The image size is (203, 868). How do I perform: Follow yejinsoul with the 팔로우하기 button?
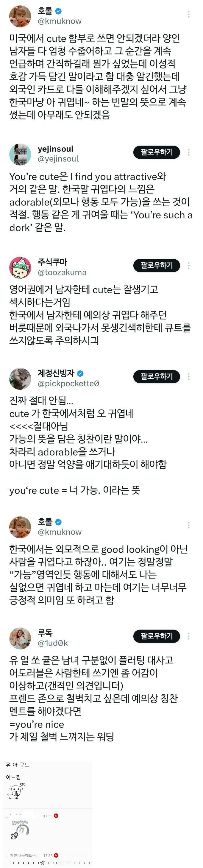point(157,152)
